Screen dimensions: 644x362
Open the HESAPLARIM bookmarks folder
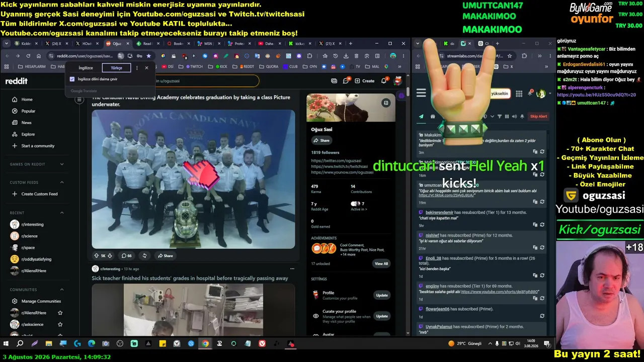tap(31, 66)
